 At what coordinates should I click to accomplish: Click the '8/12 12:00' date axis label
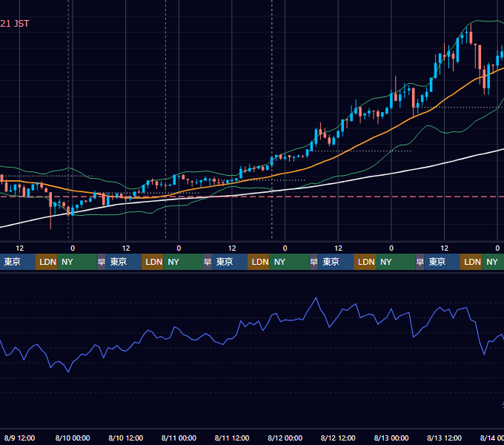pyautogui.click(x=338, y=438)
